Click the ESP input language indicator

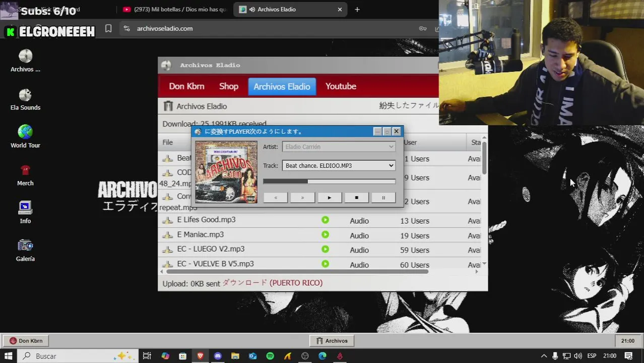point(592,356)
